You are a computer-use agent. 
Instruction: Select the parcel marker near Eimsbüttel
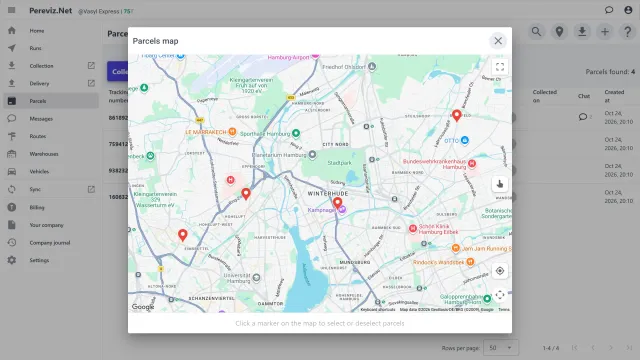182,235
